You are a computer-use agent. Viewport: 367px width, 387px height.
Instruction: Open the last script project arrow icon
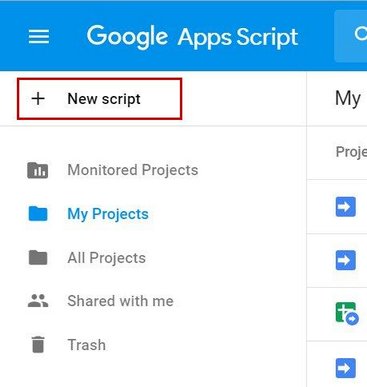[x=346, y=368]
